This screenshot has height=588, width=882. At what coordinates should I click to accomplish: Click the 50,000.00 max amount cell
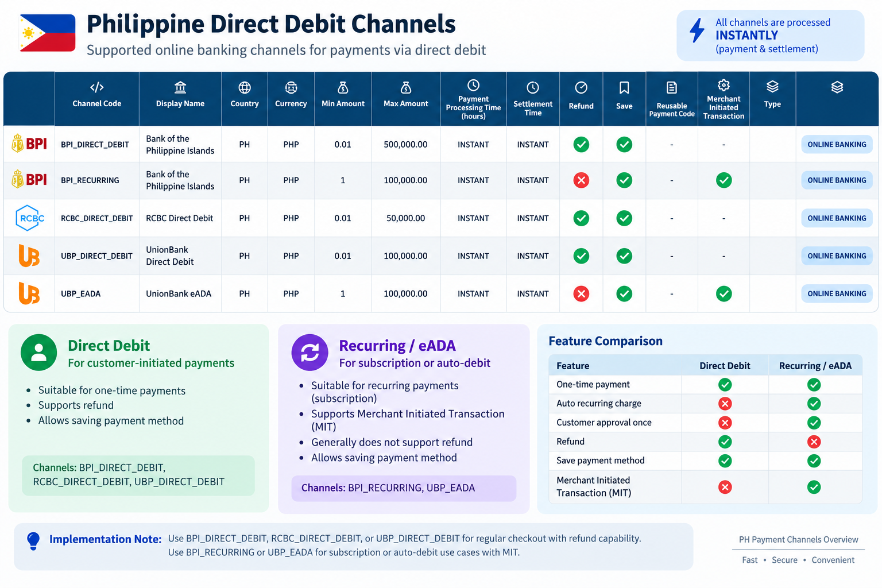pyautogui.click(x=405, y=218)
